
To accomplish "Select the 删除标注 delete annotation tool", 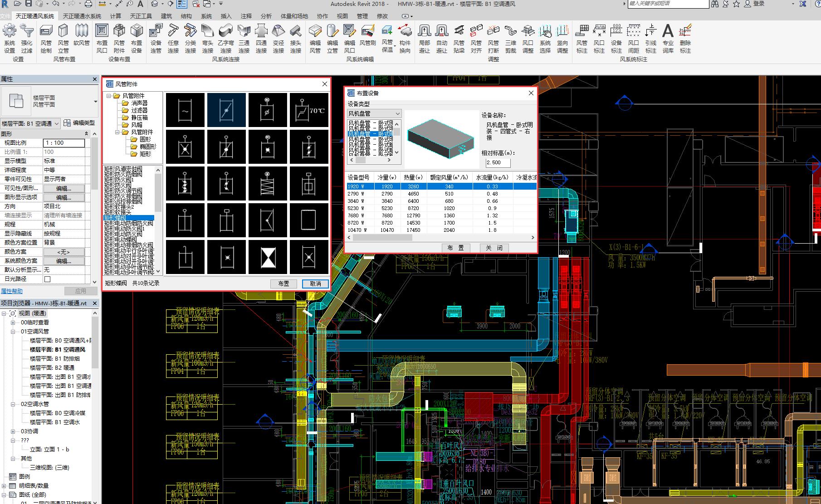I will tap(685, 38).
